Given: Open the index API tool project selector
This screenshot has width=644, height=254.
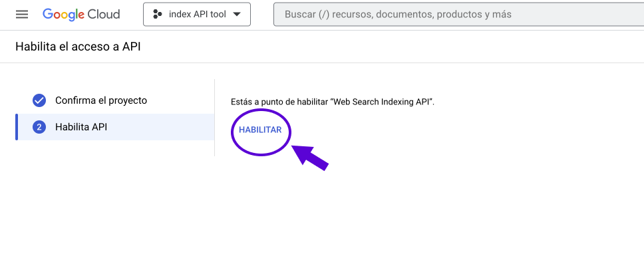Looking at the screenshot, I should coord(197,15).
